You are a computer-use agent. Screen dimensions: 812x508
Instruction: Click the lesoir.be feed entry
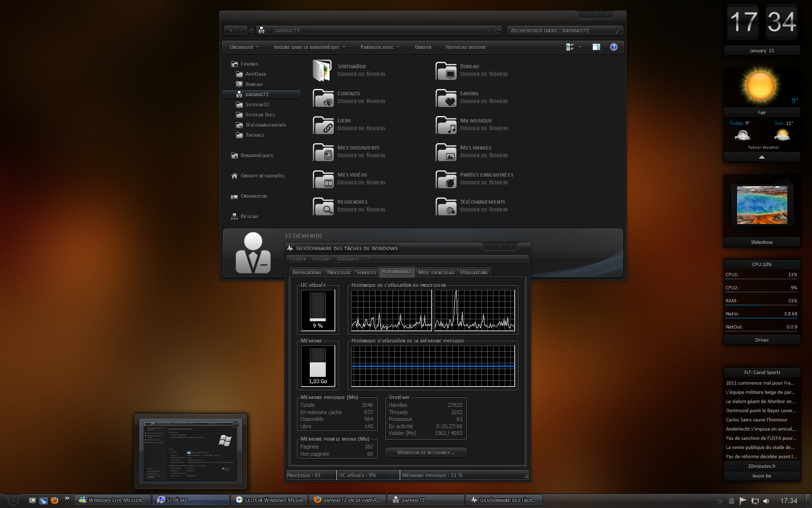tap(762, 476)
